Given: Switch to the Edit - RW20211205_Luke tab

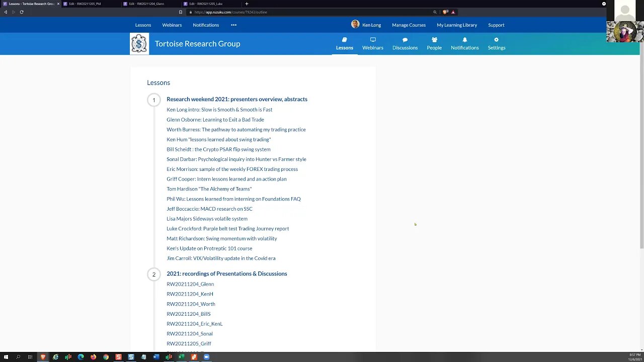Looking at the screenshot, I should pyautogui.click(x=211, y=4).
